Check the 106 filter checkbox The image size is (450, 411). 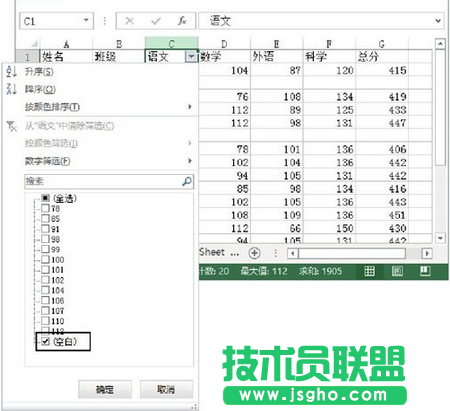click(45, 300)
